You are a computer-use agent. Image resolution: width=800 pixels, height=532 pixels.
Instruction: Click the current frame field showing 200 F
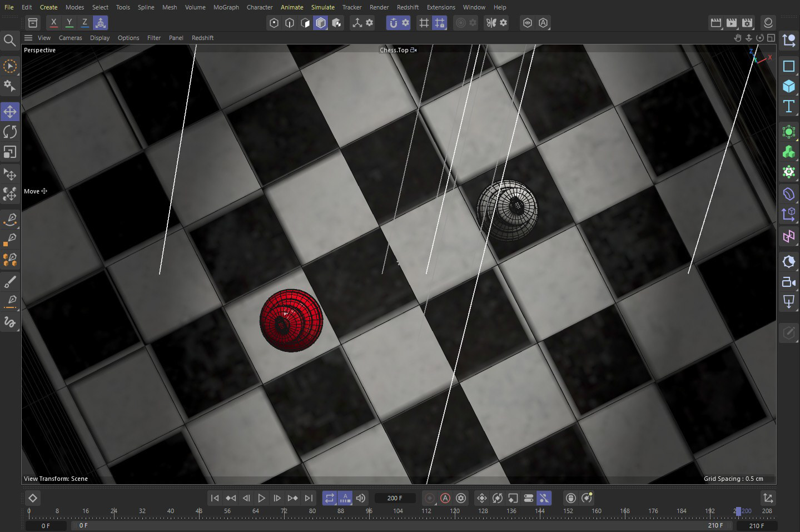tap(395, 498)
